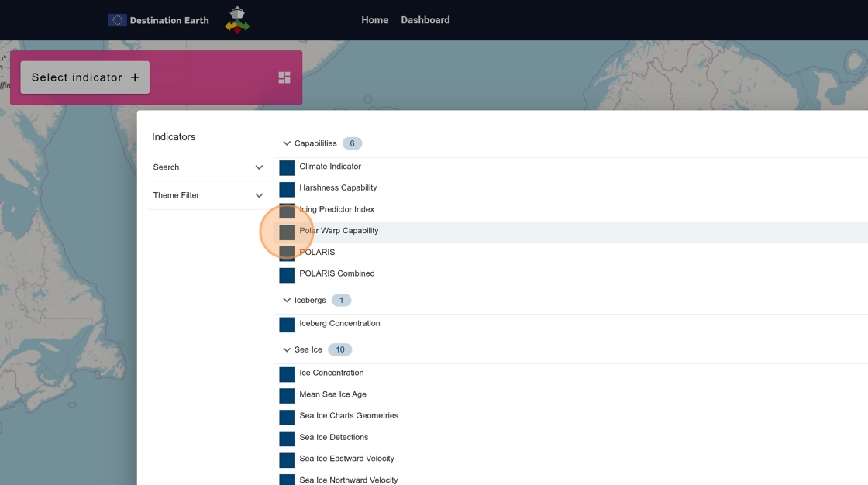The width and height of the screenshot is (868, 485).
Task: Select the Climate Indicator entry
Action: click(330, 166)
